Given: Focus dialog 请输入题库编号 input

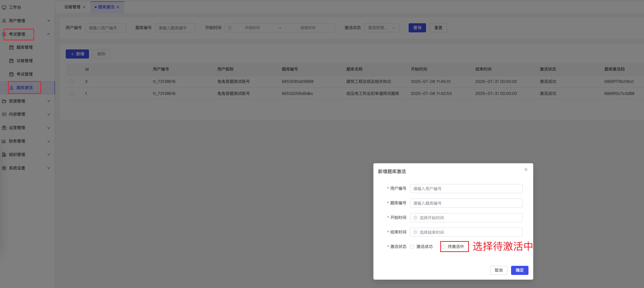Looking at the screenshot, I should 466,203.
